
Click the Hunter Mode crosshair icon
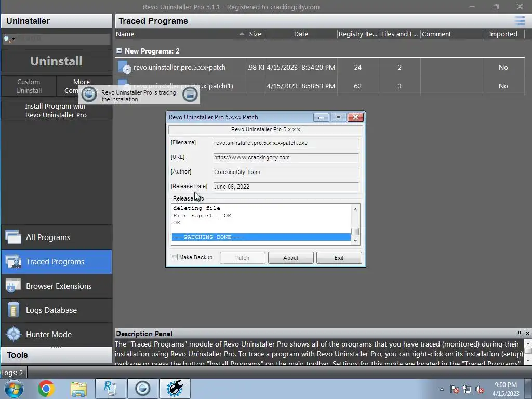coord(14,334)
